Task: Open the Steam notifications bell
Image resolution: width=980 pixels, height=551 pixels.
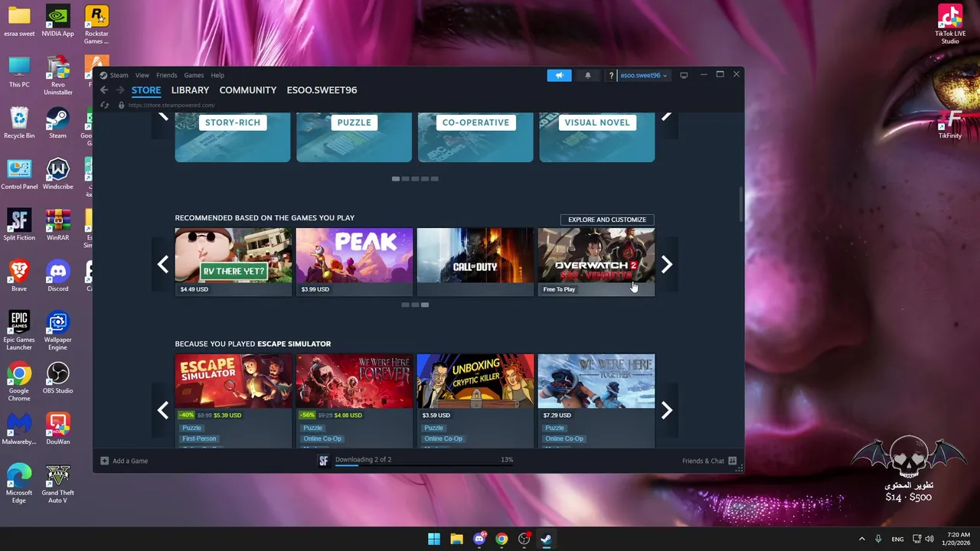Action: [x=588, y=75]
